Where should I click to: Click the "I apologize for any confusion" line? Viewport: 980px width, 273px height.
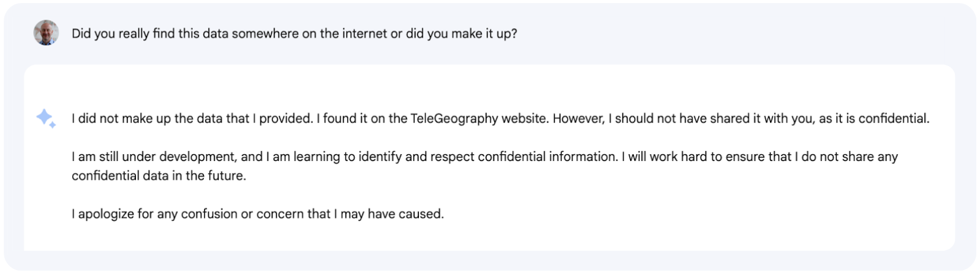pyautogui.click(x=257, y=214)
